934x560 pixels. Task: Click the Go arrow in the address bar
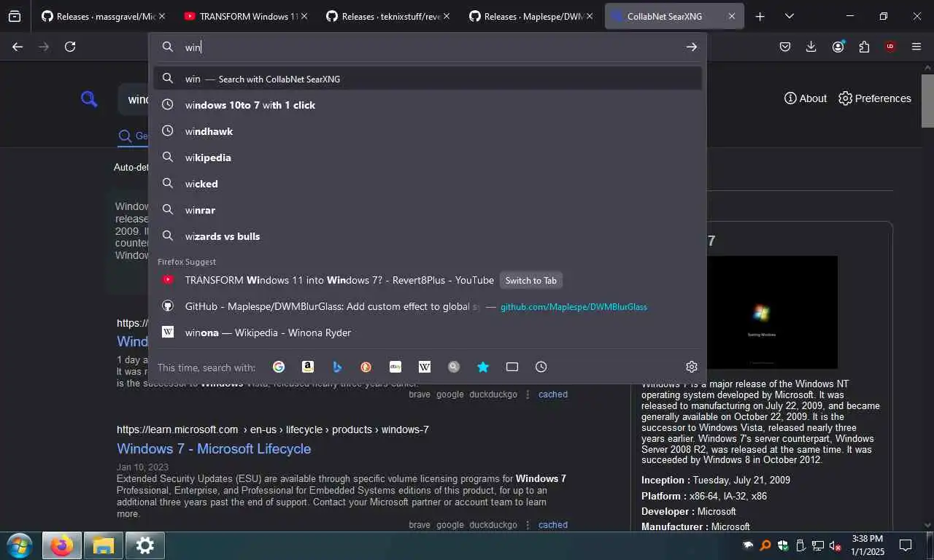[x=692, y=47]
